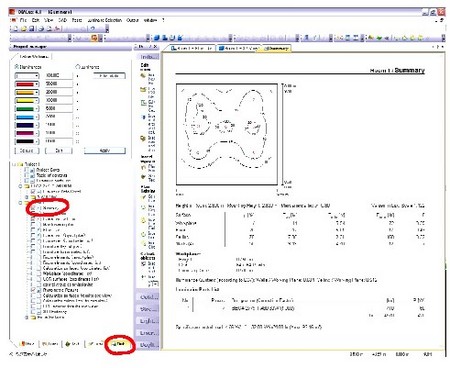Open the Edit menu
The image size is (450, 368).
[36, 20]
